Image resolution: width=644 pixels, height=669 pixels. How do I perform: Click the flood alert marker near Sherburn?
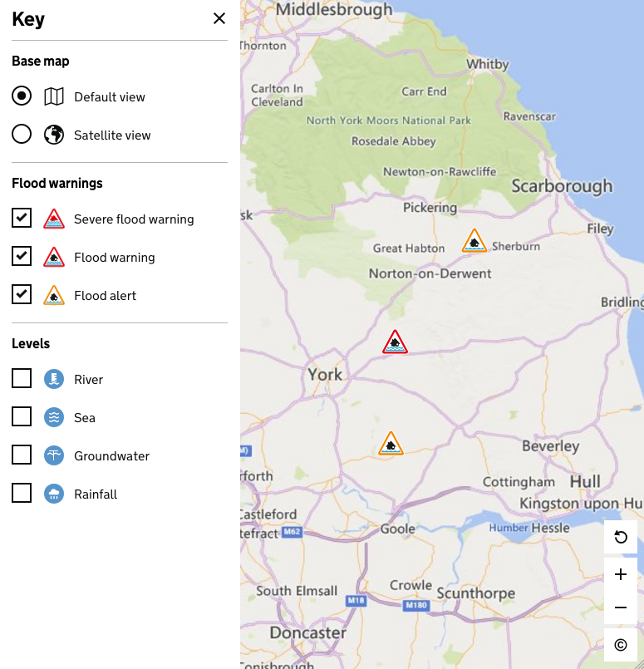[x=474, y=242]
